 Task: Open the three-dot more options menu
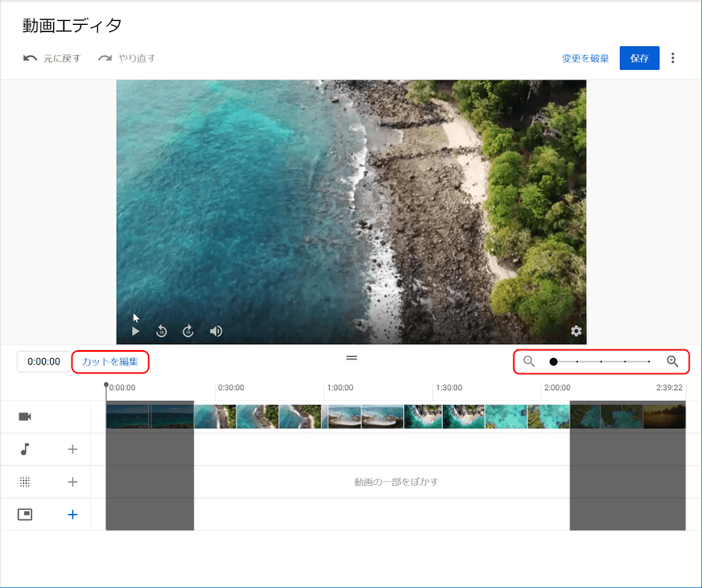pos(673,58)
